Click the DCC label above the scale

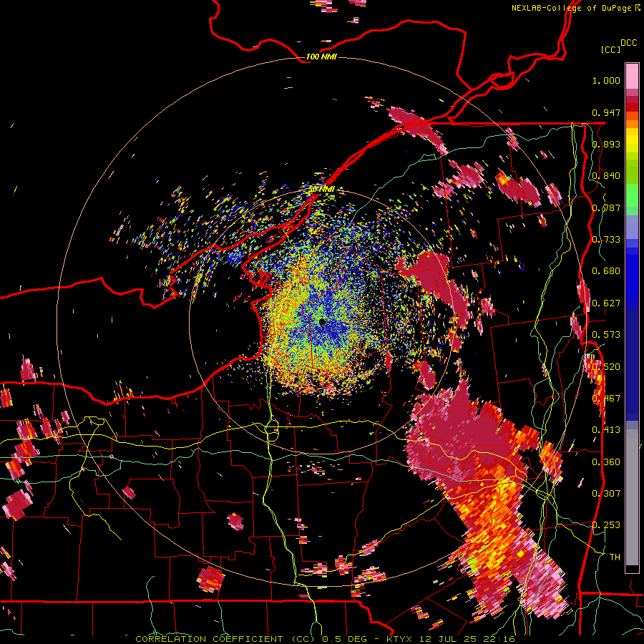click(x=628, y=43)
